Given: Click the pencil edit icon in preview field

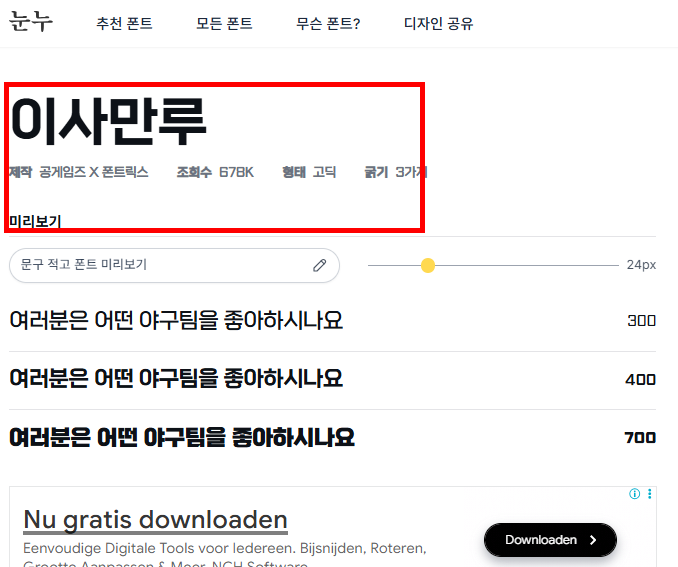Looking at the screenshot, I should pos(320,265).
